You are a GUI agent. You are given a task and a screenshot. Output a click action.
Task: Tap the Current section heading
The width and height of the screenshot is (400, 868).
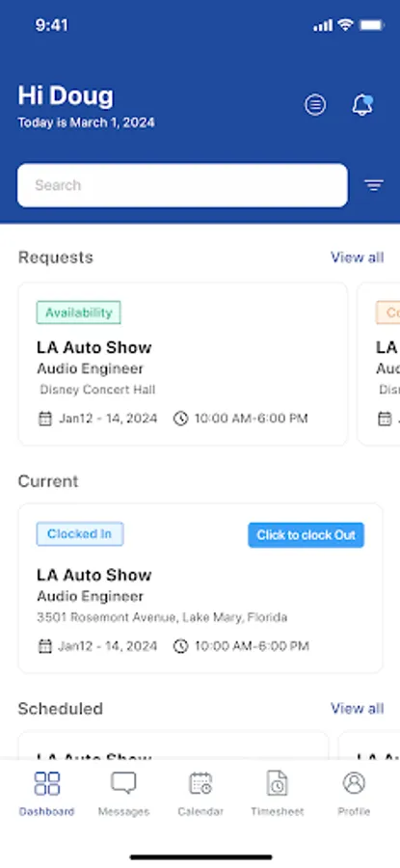pos(48,481)
